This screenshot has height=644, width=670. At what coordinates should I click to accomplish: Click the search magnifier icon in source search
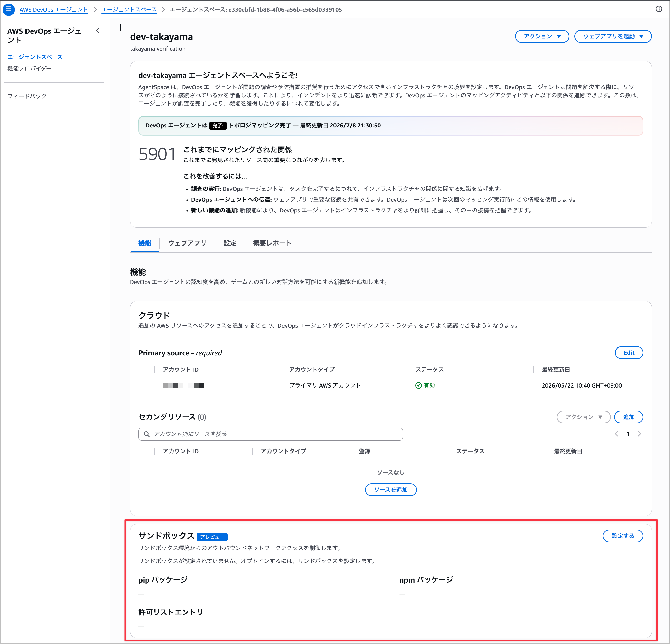[147, 434]
